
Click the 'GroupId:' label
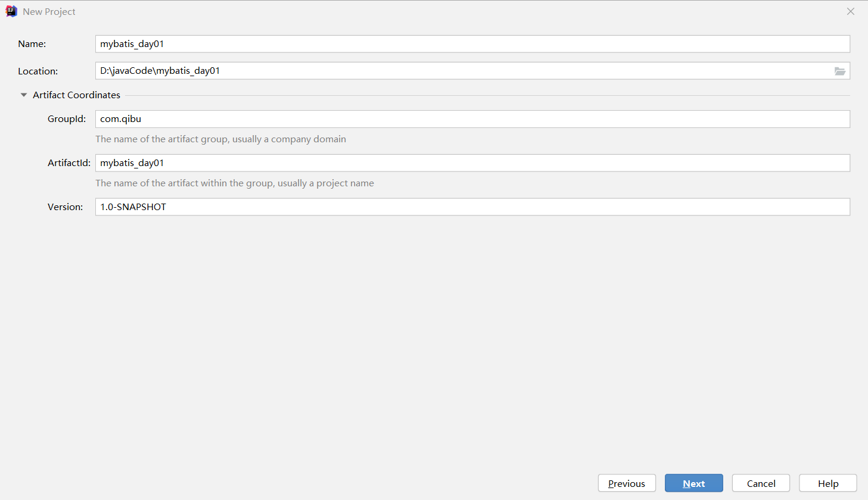(67, 119)
